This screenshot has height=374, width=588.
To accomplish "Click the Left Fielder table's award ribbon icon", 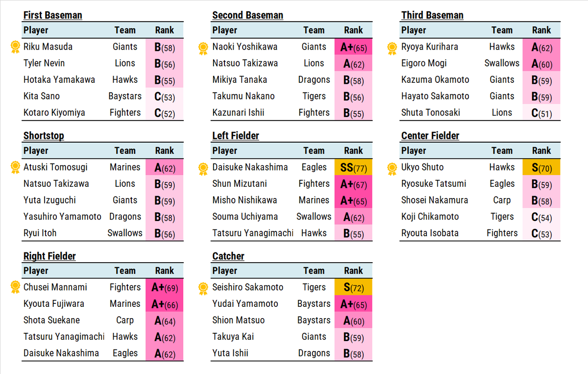I will click(203, 168).
